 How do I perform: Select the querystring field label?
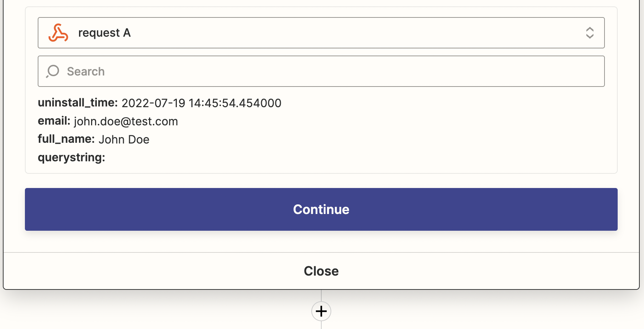point(72,157)
